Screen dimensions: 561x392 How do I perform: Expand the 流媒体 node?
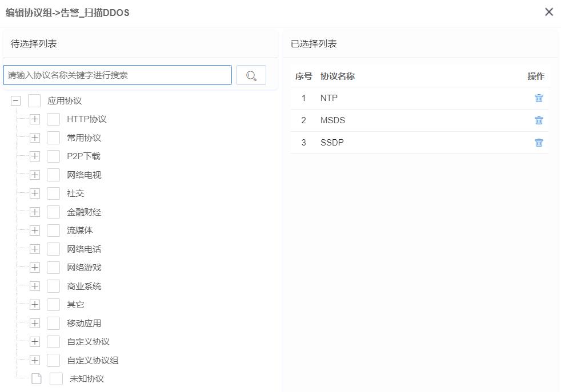pyautogui.click(x=35, y=231)
